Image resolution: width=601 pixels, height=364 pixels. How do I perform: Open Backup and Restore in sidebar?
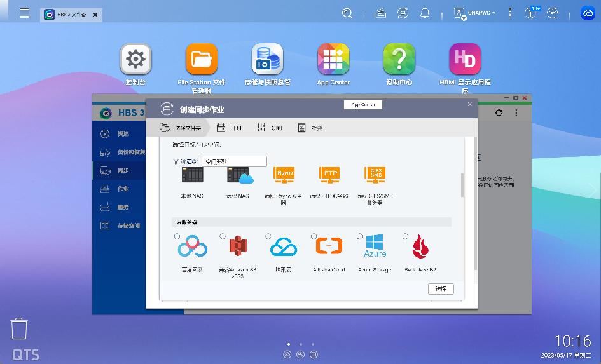[x=130, y=152]
